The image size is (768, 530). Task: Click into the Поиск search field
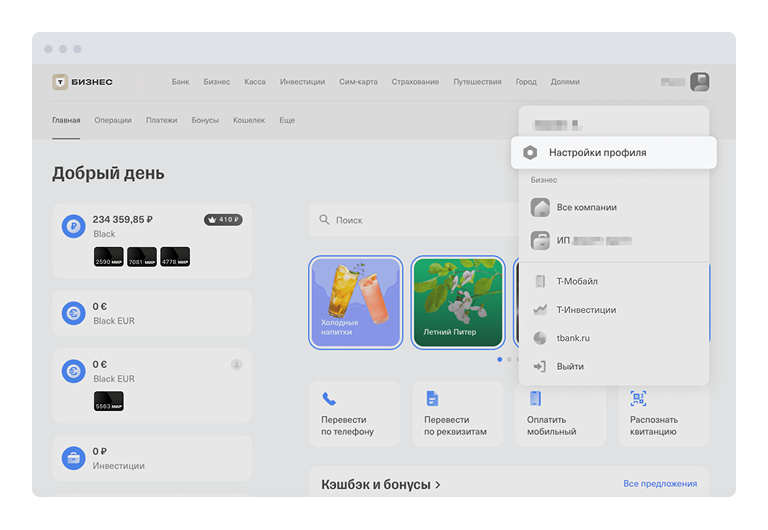pyautogui.click(x=420, y=220)
